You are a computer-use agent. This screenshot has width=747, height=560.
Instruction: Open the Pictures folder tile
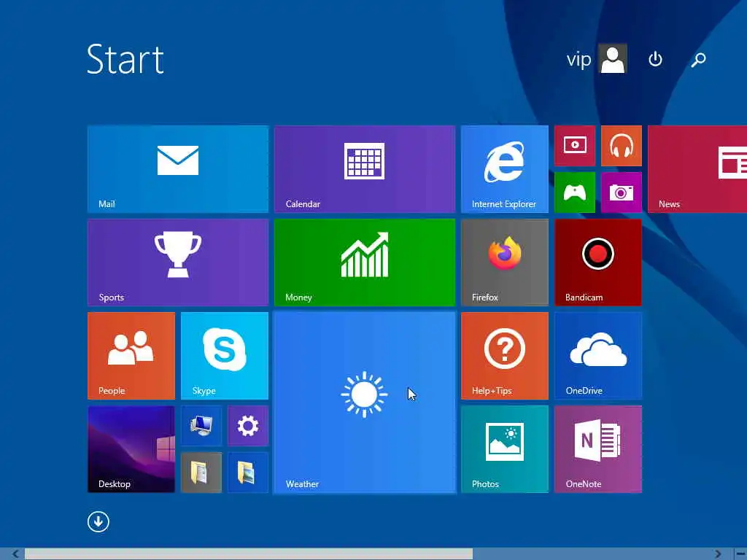(248, 472)
